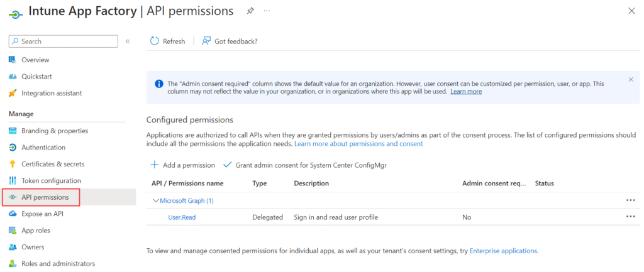
Task: Click the Status column header
Action: click(544, 183)
